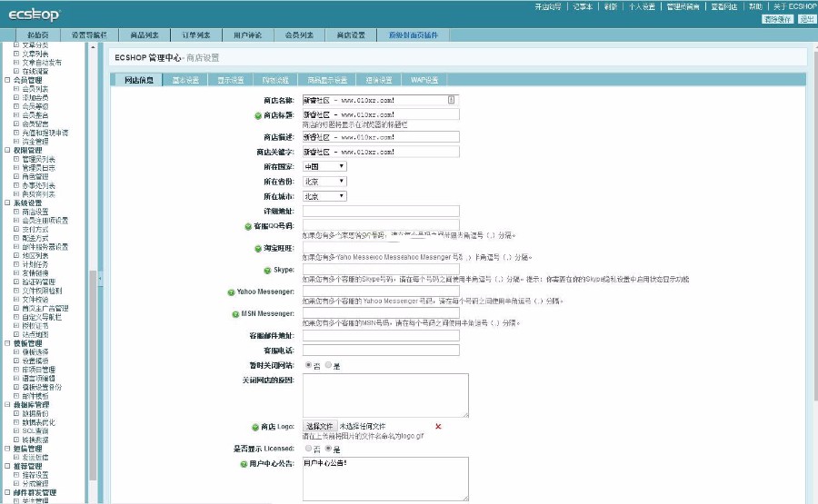This screenshot has height=504, width=818.
Task: Click help icon beside 商店标题
Action: pyautogui.click(x=258, y=115)
